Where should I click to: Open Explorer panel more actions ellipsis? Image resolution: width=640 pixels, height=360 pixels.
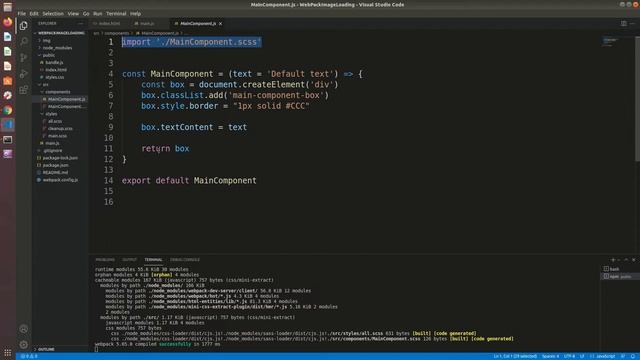pyautogui.click(x=80, y=24)
